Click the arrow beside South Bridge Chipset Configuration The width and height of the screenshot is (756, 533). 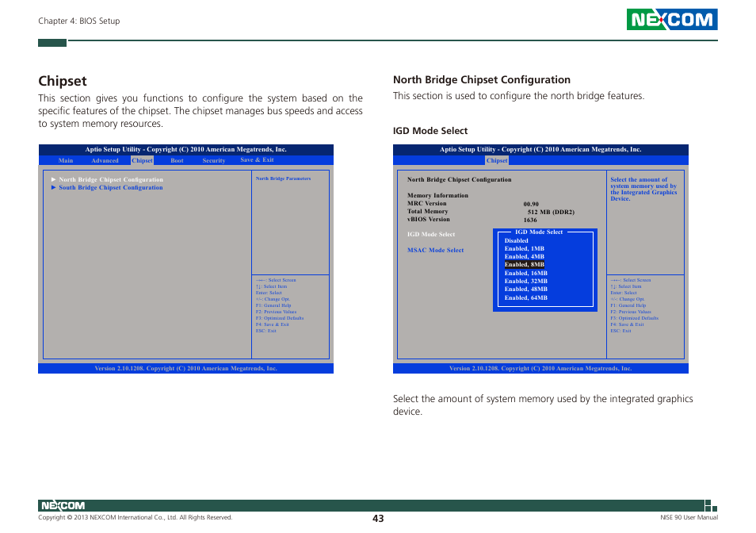tap(54, 188)
